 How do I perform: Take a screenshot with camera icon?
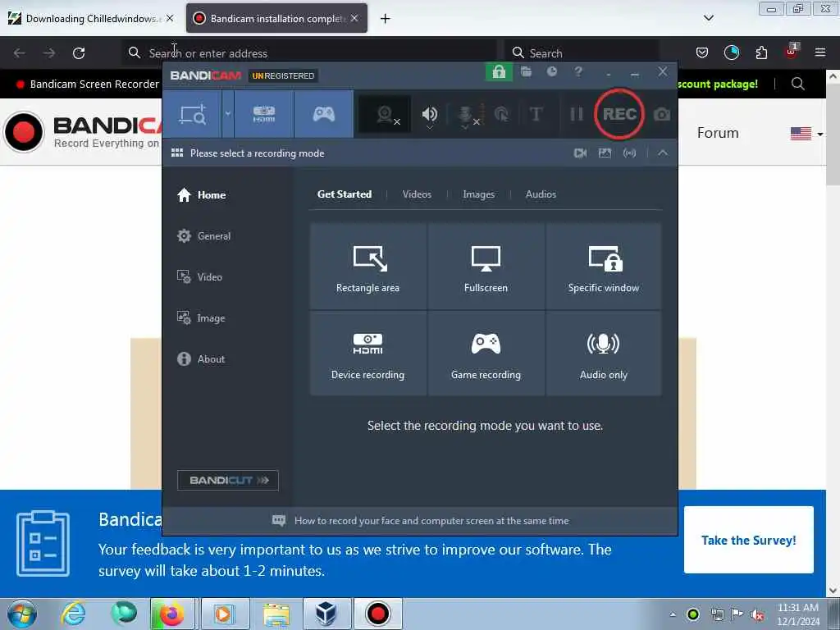click(x=662, y=114)
